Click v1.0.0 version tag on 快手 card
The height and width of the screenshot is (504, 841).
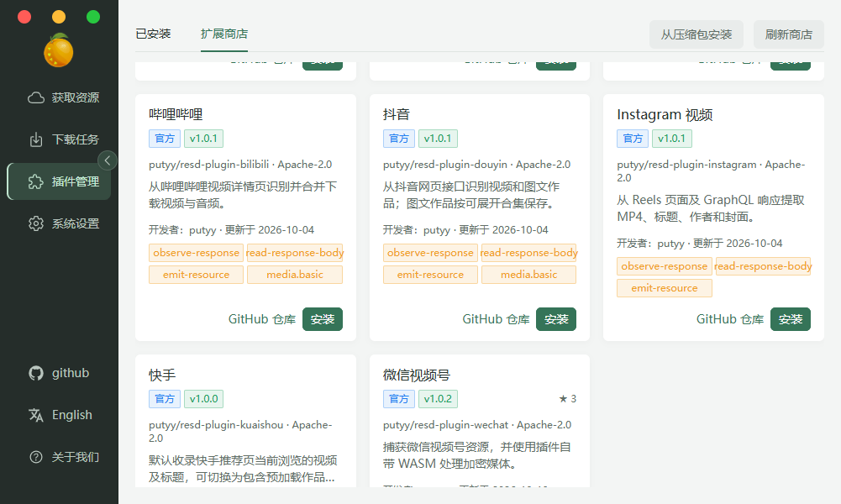204,399
